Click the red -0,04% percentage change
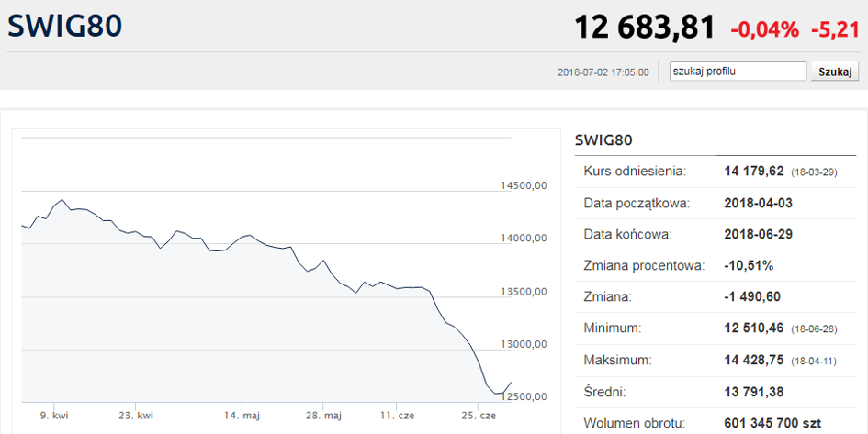The image size is (868, 434). coord(764,29)
